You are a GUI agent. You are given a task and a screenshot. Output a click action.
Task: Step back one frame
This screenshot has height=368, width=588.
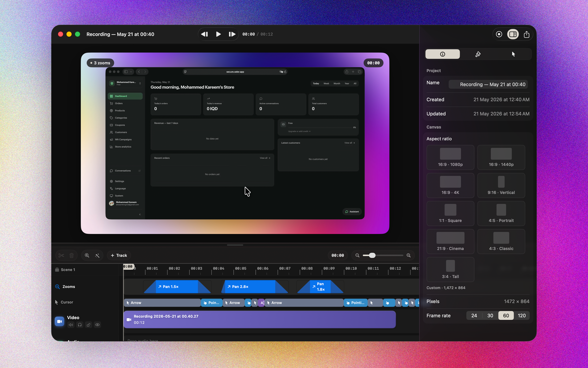(205, 34)
